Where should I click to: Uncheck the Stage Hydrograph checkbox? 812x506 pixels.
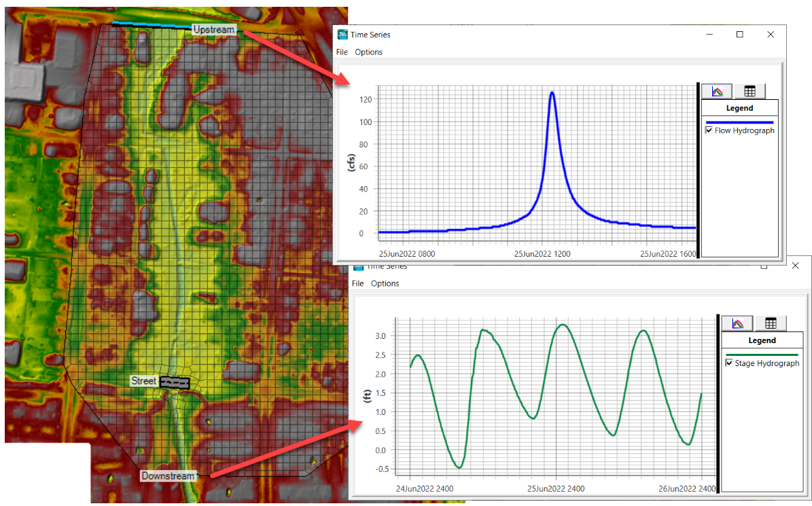(x=729, y=363)
